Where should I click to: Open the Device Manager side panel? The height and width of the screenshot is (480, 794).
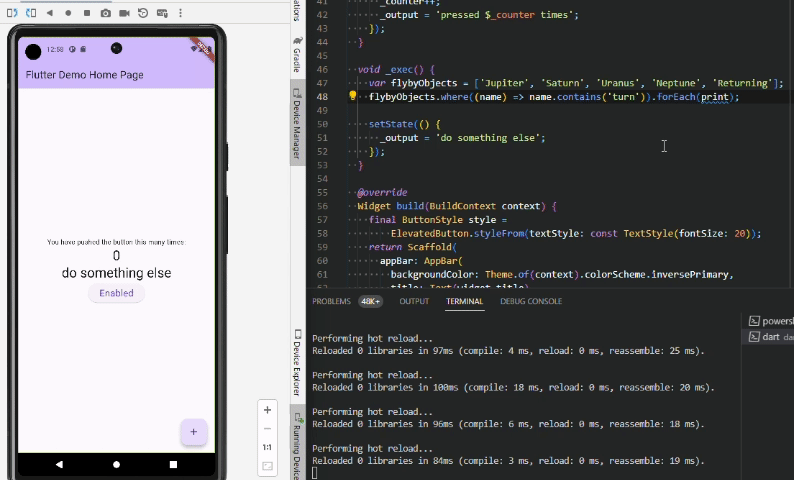click(x=297, y=123)
